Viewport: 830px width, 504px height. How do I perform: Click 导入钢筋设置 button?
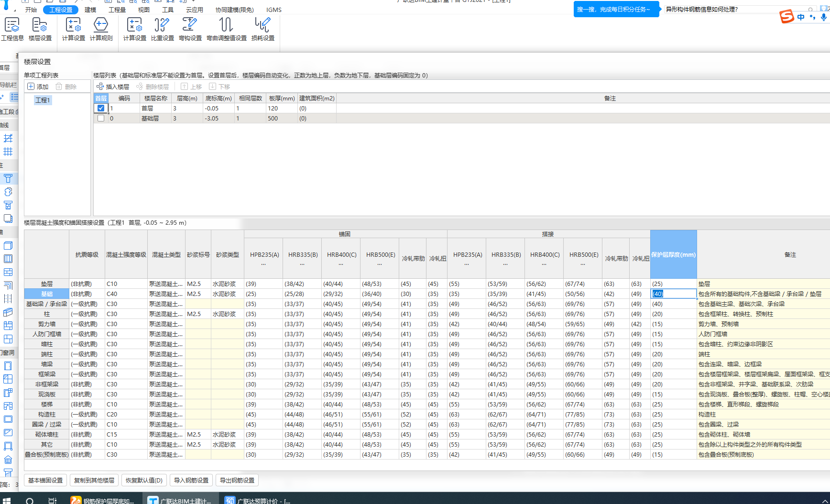[x=191, y=480]
